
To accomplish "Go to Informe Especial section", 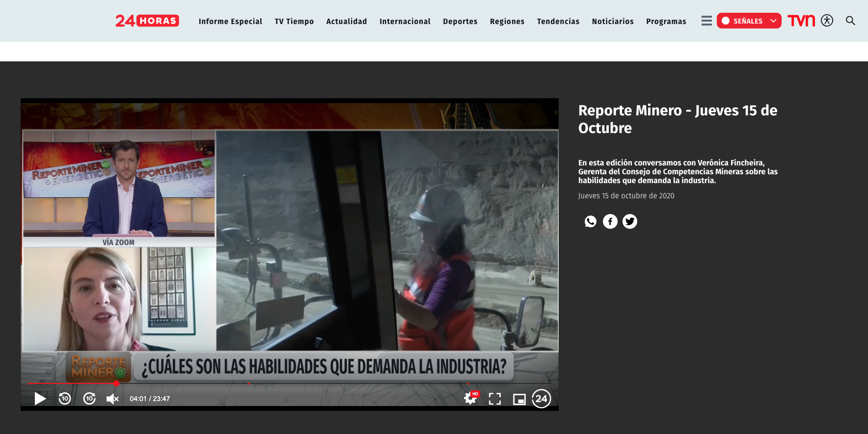I will (230, 21).
